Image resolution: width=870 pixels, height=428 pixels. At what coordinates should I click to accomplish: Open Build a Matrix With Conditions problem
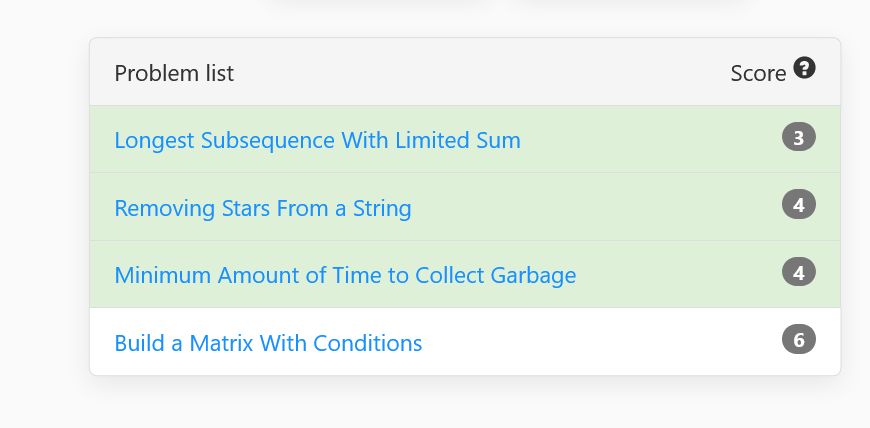tap(268, 343)
